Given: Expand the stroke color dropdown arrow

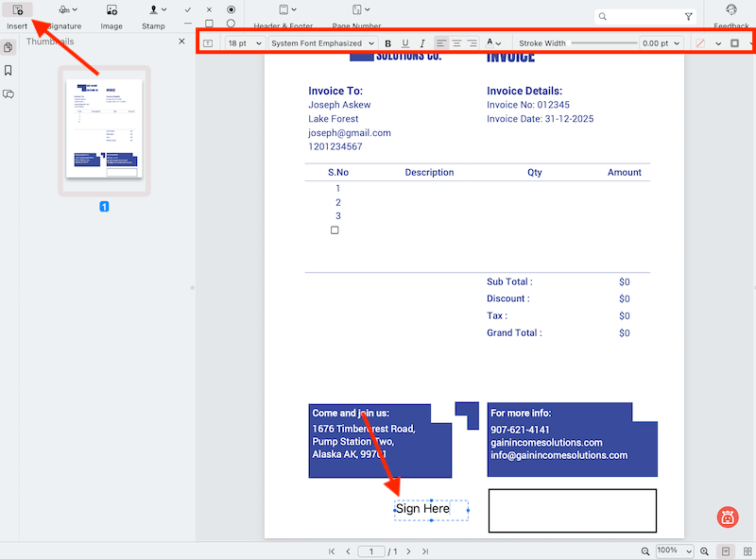Looking at the screenshot, I should tap(718, 43).
